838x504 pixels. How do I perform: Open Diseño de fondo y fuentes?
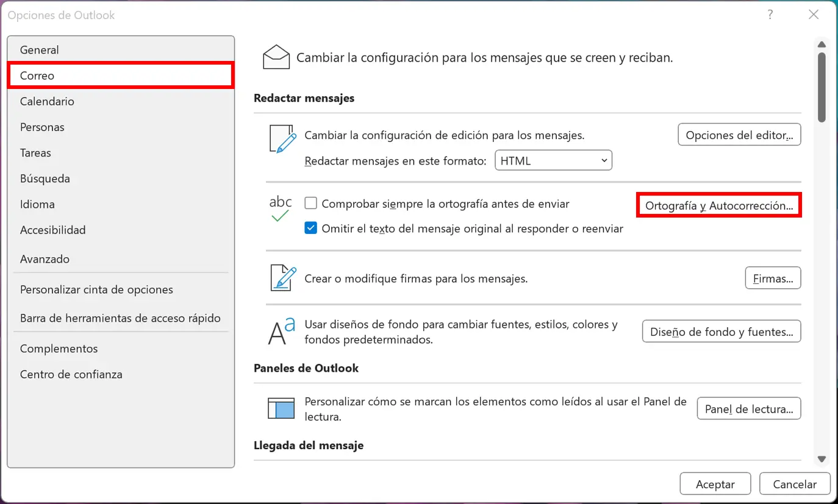tap(722, 332)
